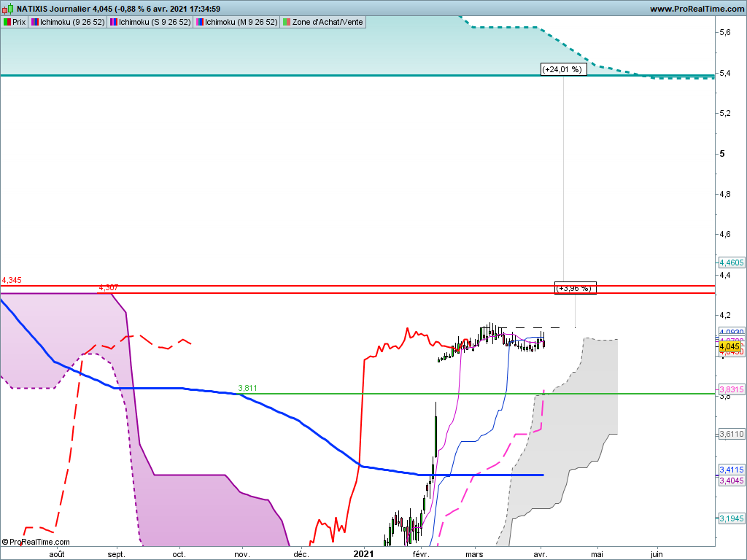Click the green 3,811 support label

click(247, 388)
